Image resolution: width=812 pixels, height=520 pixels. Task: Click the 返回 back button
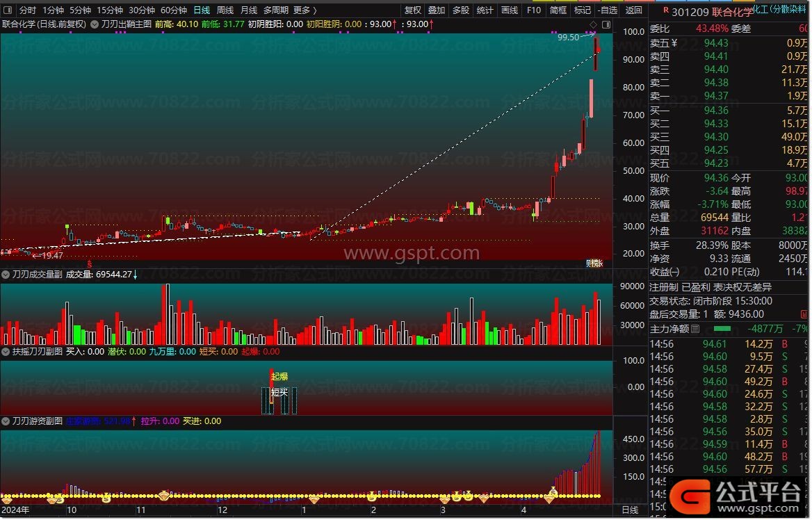click(x=633, y=10)
